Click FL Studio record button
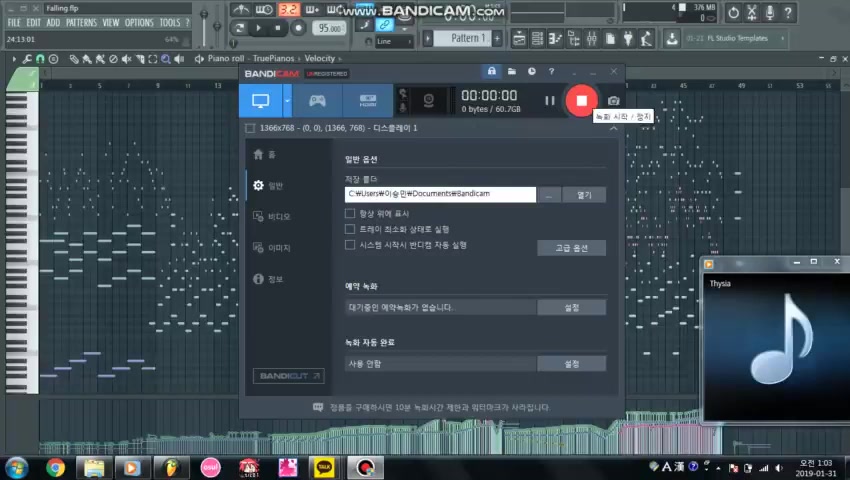The width and height of the screenshot is (850, 480). (298, 28)
